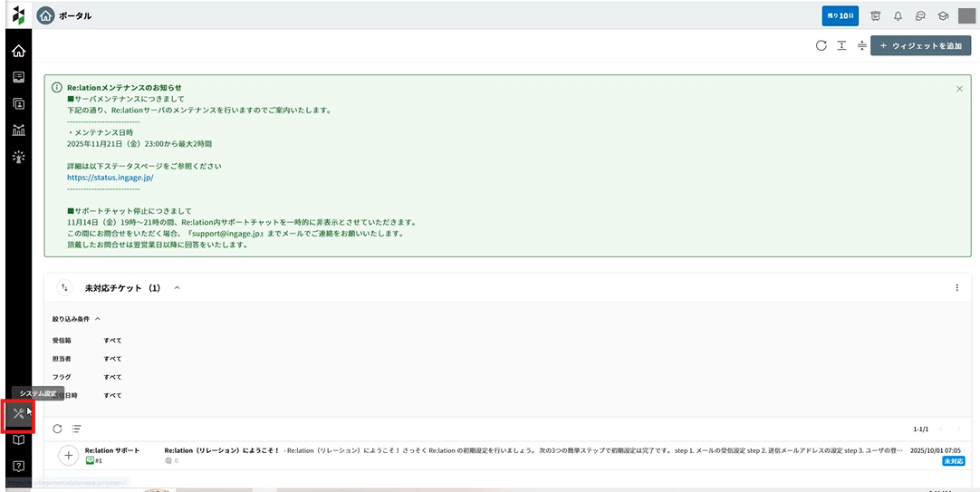Screen dimensions: 980x492
Task: Click the 担当者 filter value すべて
Action: [x=112, y=359]
